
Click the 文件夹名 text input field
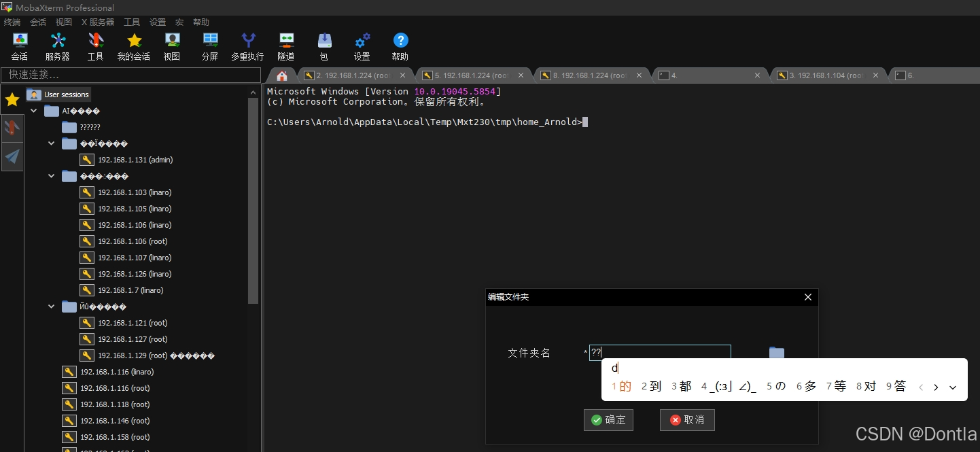coord(660,353)
